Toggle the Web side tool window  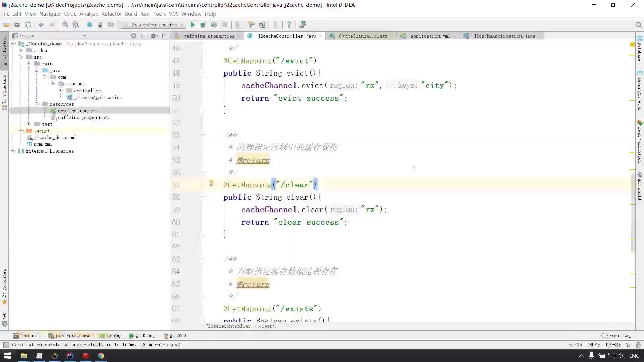point(4,320)
